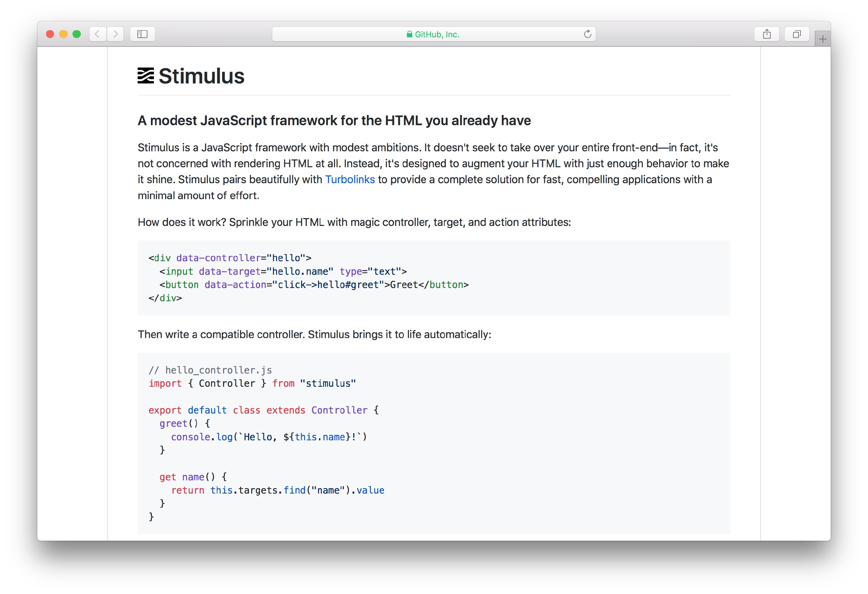Open the Turbolinks link
This screenshot has width=868, height=594.
[350, 179]
